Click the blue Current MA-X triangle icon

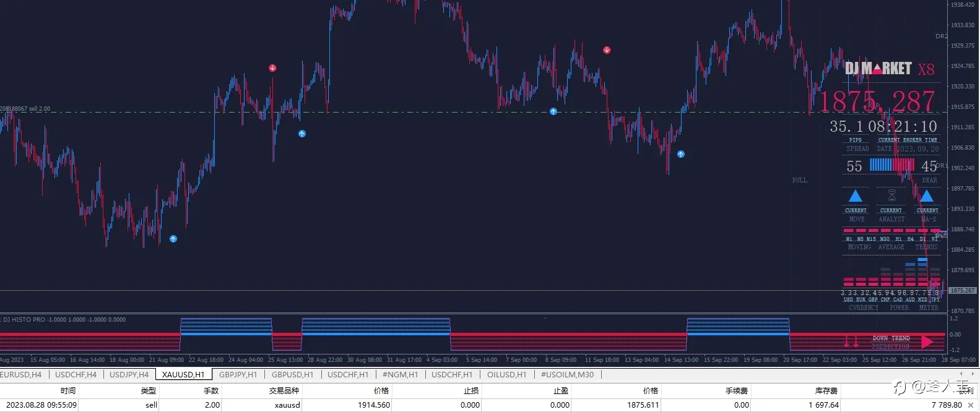tap(926, 196)
